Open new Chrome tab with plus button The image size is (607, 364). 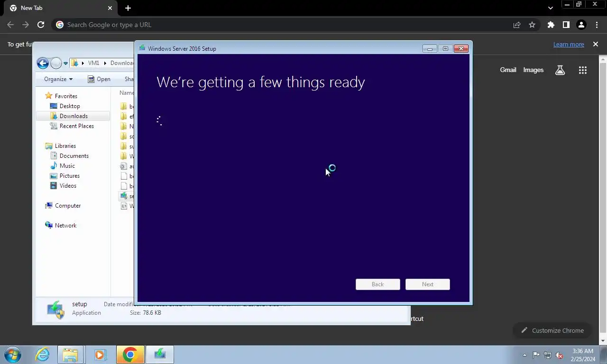pyautogui.click(x=128, y=8)
